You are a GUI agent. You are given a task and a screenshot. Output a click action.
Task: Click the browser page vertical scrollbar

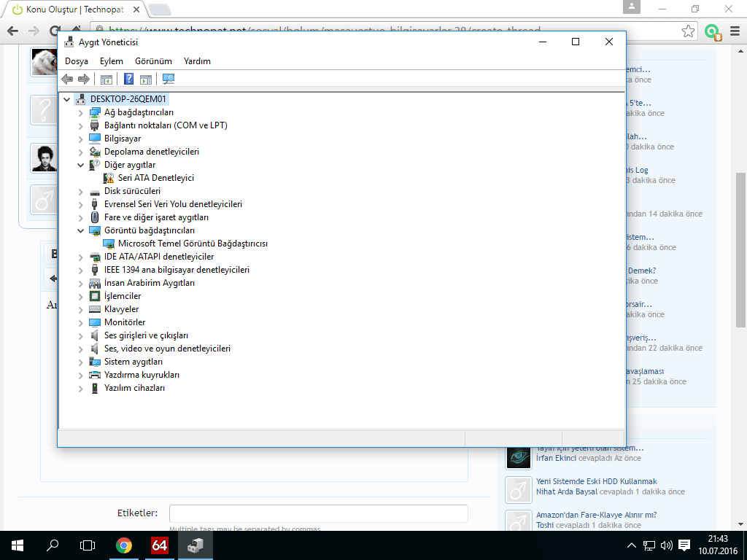click(x=741, y=250)
